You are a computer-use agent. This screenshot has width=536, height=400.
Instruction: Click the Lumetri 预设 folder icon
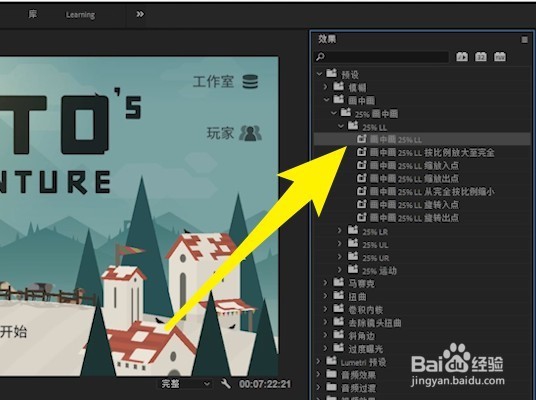[331, 361]
